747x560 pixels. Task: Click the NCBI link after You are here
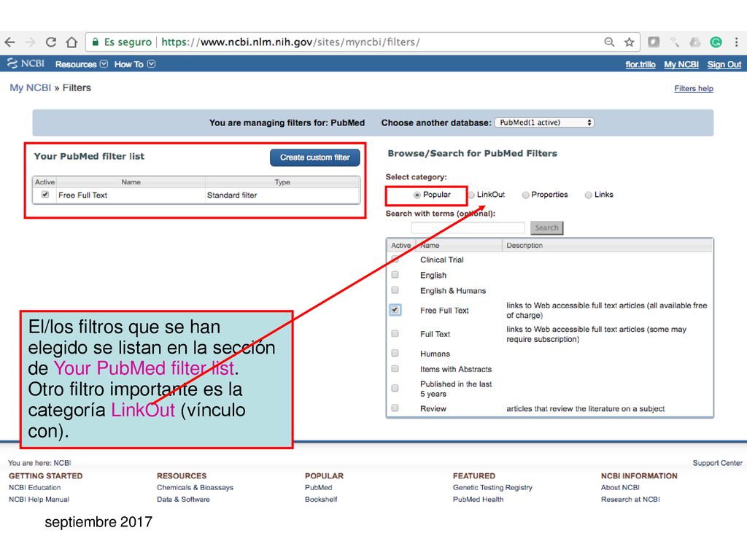tap(62, 463)
